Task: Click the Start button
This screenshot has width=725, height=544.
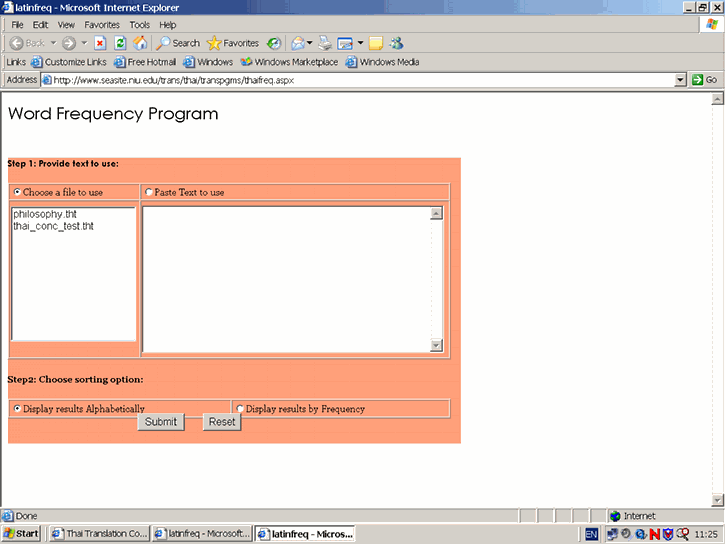Action: [21, 534]
